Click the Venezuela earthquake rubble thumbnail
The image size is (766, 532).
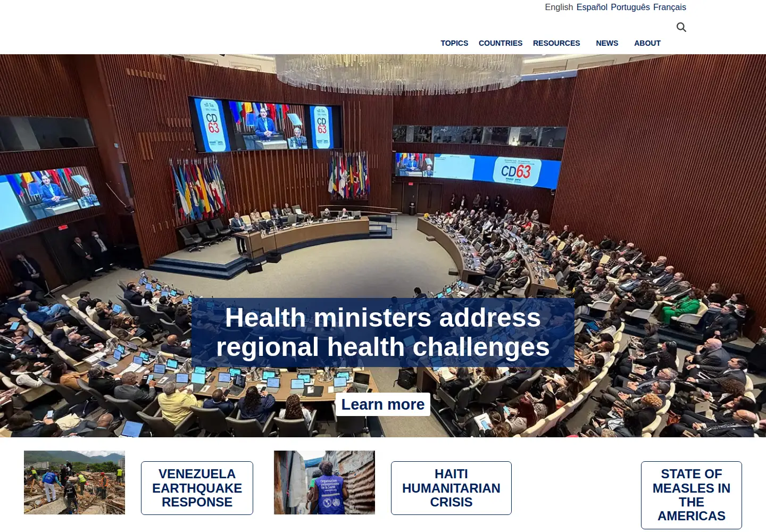(74, 483)
